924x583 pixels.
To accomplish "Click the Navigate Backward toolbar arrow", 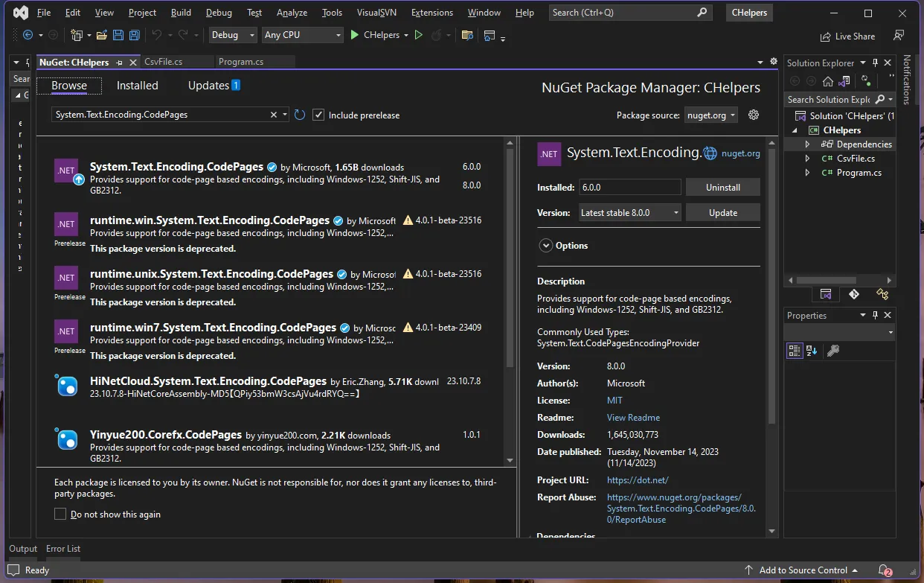I will coord(28,35).
